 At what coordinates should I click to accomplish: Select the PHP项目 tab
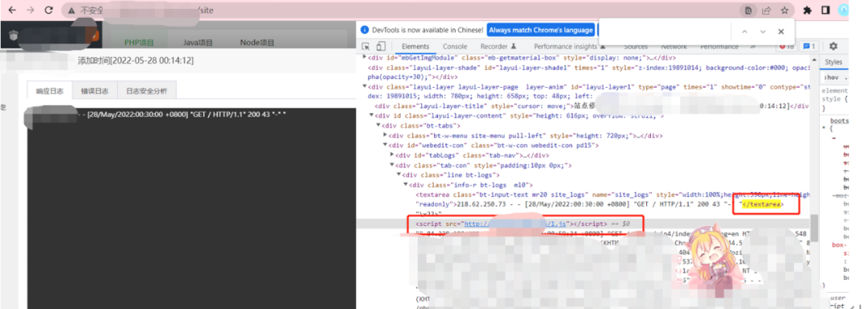(139, 43)
